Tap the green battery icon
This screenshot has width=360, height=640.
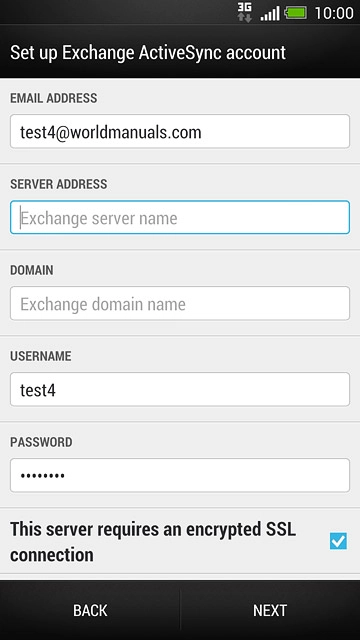pyautogui.click(x=296, y=13)
